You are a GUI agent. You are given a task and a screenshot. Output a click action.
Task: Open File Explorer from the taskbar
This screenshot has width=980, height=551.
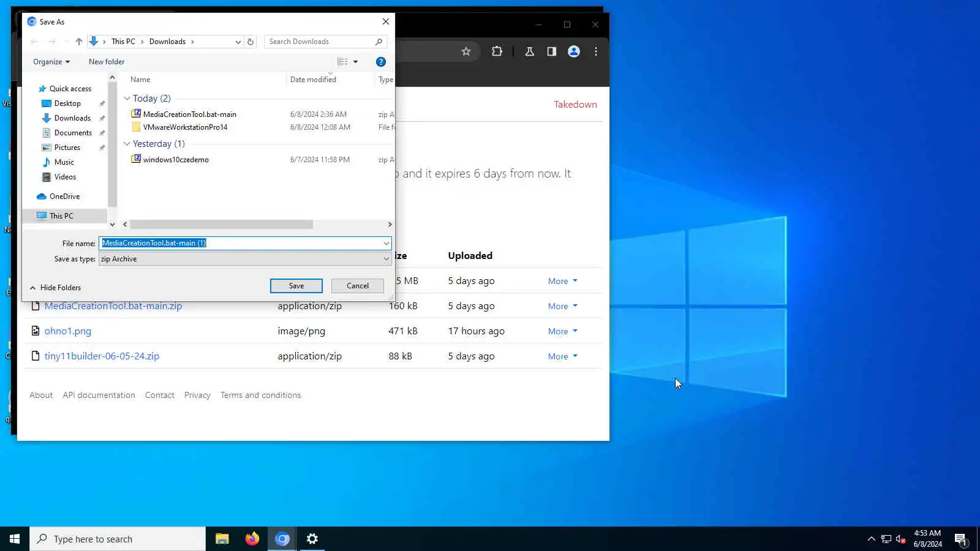[x=222, y=539]
